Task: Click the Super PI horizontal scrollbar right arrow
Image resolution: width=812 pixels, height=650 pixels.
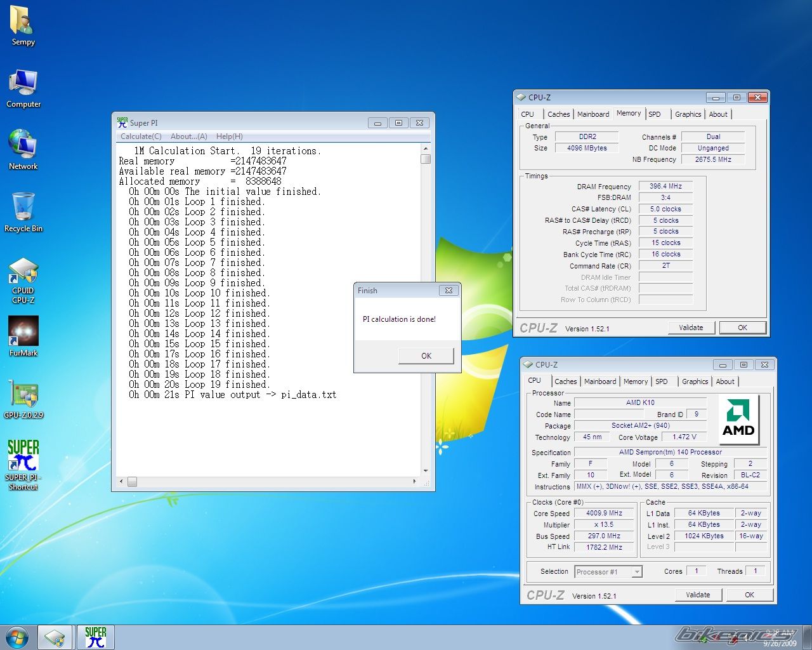Action: point(415,482)
